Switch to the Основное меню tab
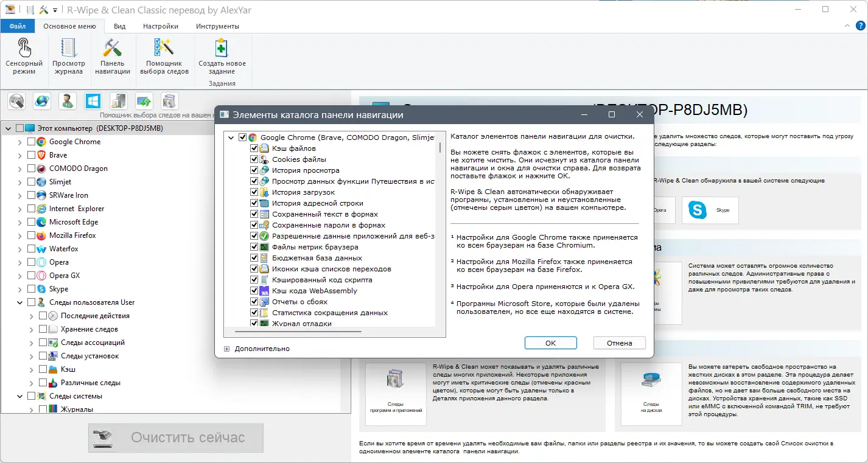 tap(69, 26)
